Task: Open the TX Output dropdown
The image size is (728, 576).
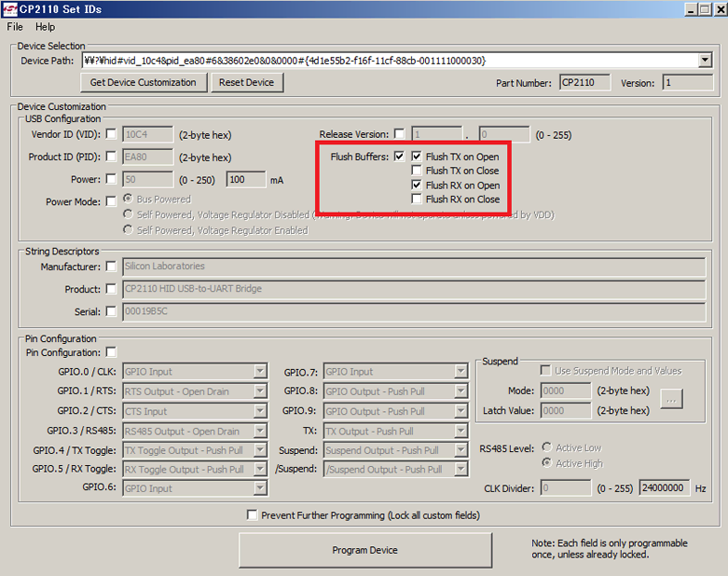Action: [460, 432]
